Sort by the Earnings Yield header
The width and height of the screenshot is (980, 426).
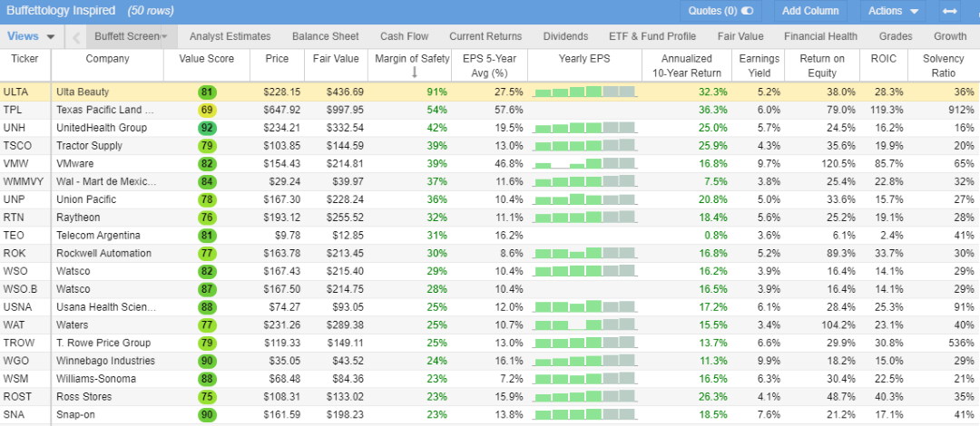tap(759, 65)
